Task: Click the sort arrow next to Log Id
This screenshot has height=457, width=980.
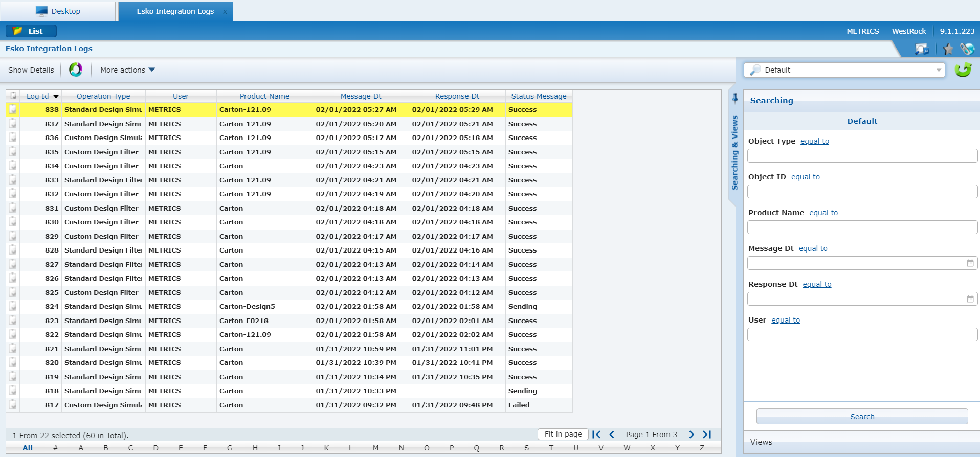Action: tap(56, 97)
